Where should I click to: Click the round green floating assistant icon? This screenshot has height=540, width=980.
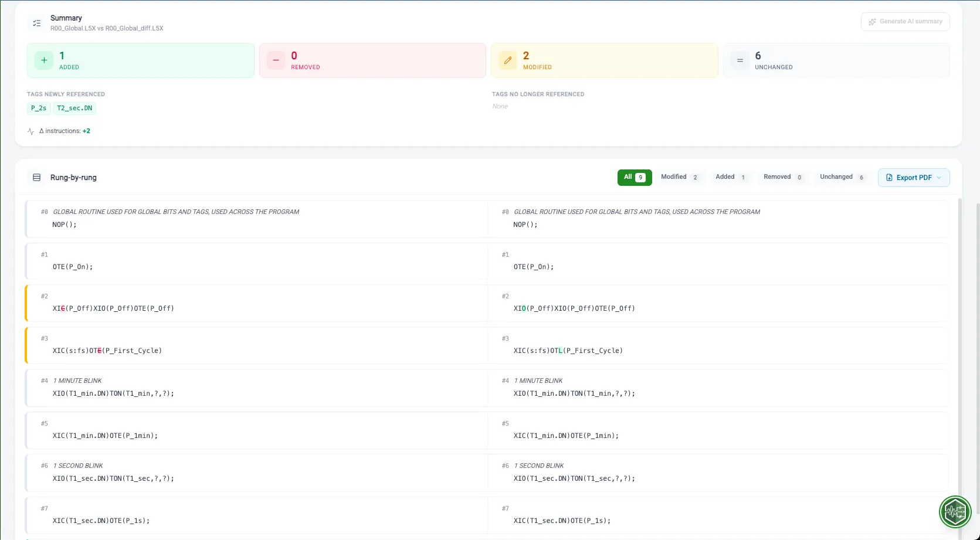click(955, 512)
